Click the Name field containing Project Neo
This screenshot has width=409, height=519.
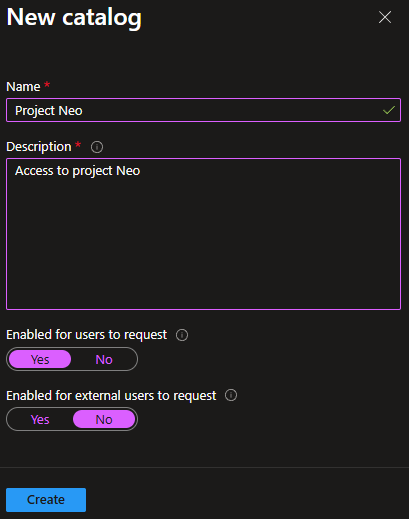(203, 110)
